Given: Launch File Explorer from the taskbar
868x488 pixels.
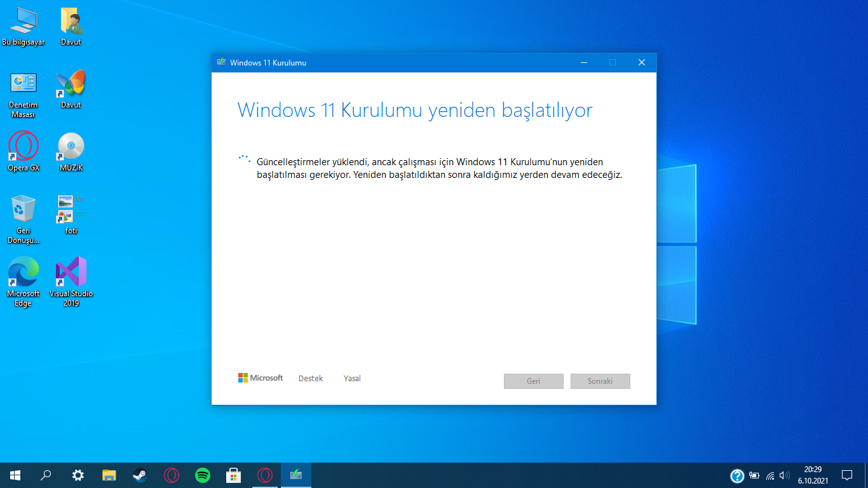Looking at the screenshot, I should tap(109, 475).
